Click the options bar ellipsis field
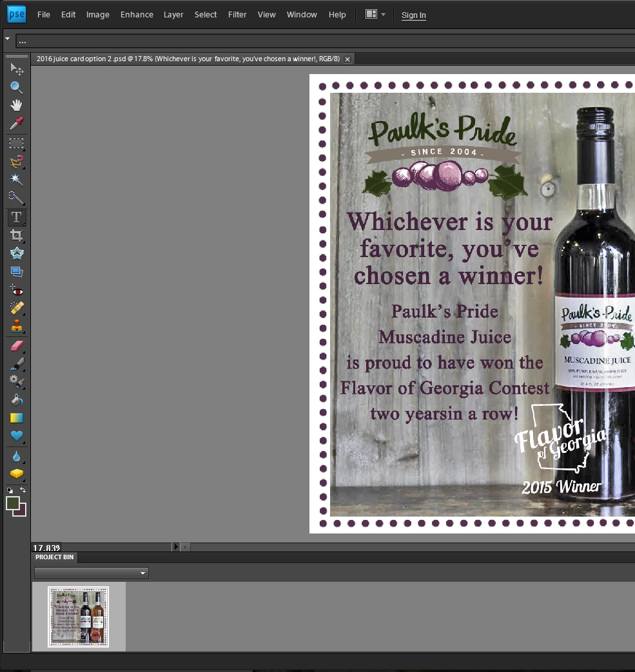This screenshot has height=672, width=635. point(325,42)
